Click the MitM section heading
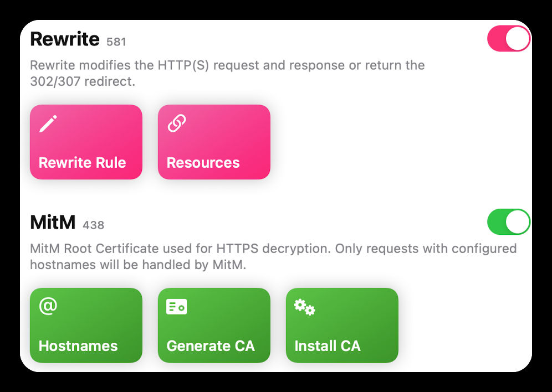Image resolution: width=552 pixels, height=392 pixels. tap(52, 223)
